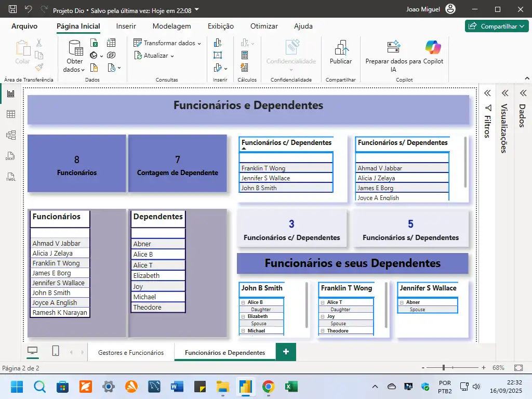Collapse Alice T row in Franklin T Wong matrix
This screenshot has height=399, width=532.
coord(323,302)
